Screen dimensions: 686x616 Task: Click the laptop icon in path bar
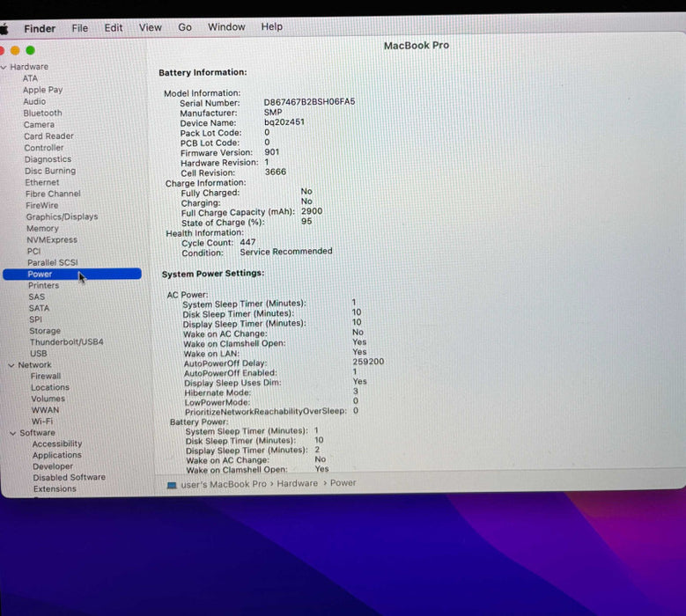click(172, 485)
